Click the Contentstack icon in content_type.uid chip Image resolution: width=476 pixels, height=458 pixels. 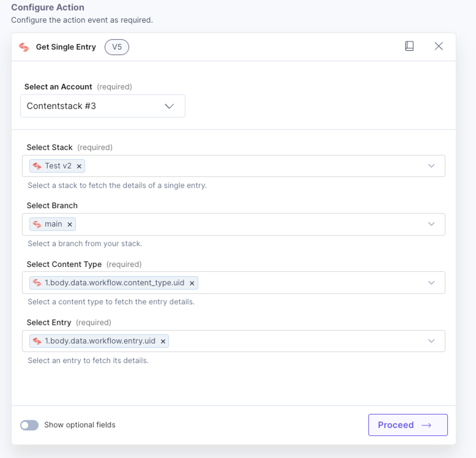coord(37,283)
